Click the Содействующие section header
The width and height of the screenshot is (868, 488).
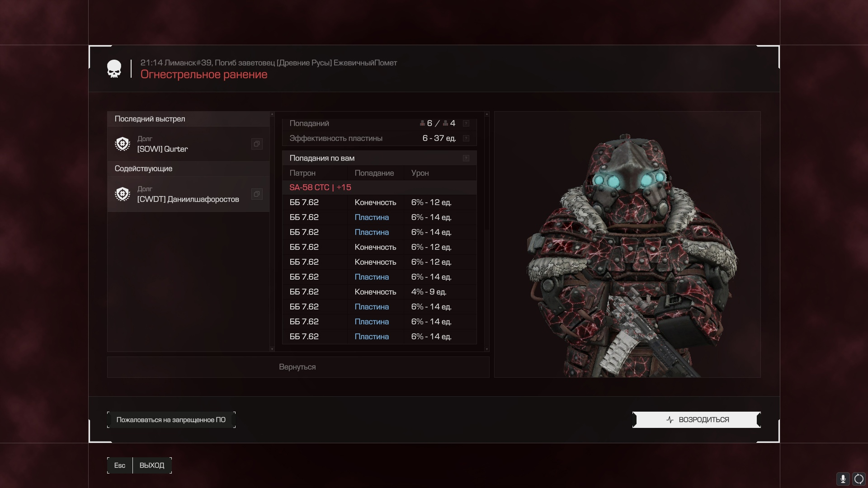point(188,169)
